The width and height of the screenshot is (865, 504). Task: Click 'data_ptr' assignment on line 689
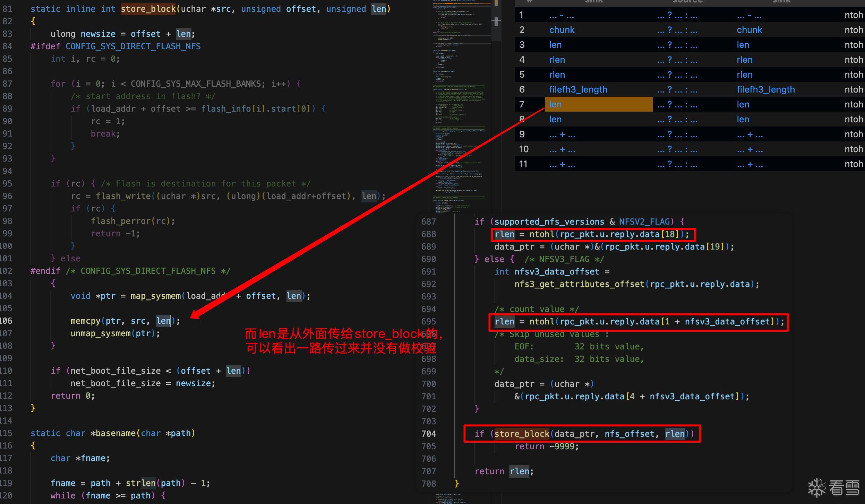pos(514,247)
